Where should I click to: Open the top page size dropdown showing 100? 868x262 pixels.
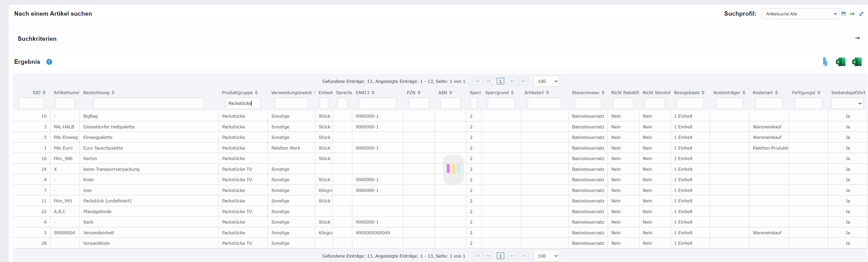click(547, 81)
